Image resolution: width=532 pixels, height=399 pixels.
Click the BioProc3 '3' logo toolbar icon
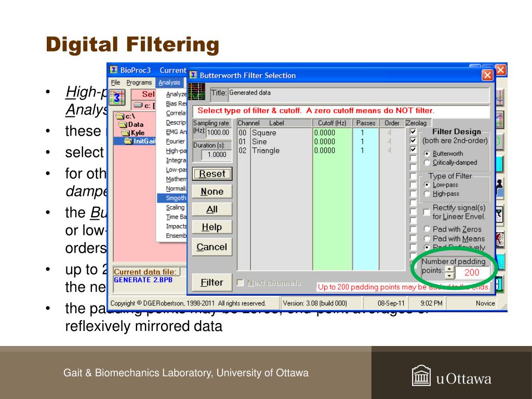coord(117,98)
